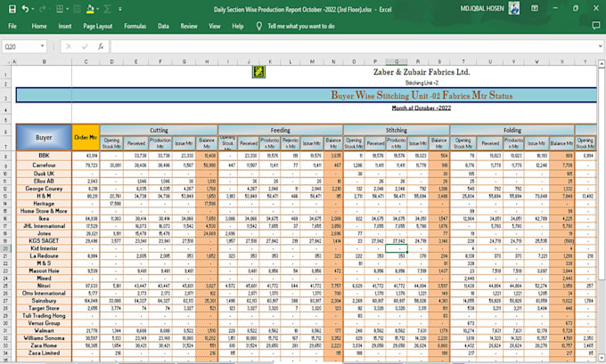Expand the Name Box dropdown arrow

[42, 46]
